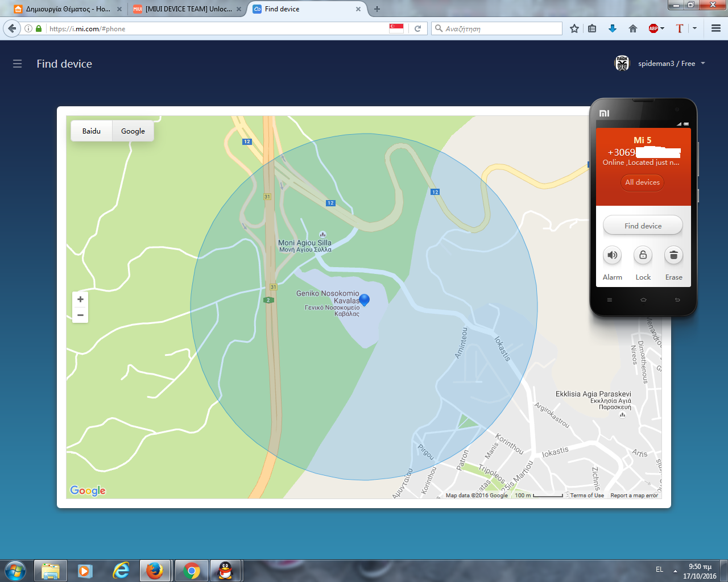Go back to the previous page
Screen dimensions: 728x582
point(12,28)
